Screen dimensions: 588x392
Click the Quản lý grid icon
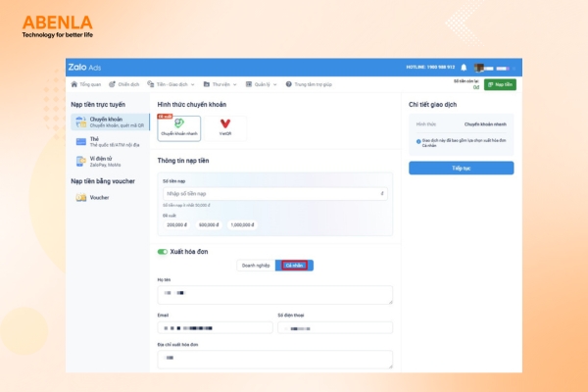[x=249, y=84]
